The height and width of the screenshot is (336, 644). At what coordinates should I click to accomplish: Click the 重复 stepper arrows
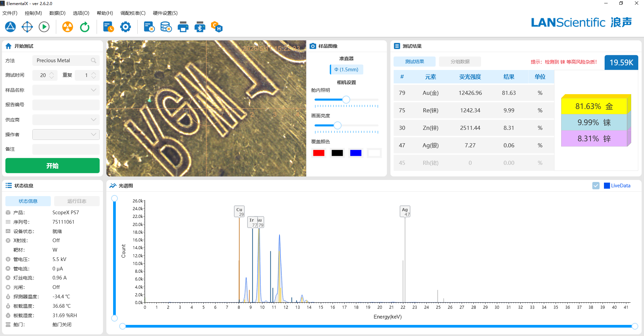point(94,75)
